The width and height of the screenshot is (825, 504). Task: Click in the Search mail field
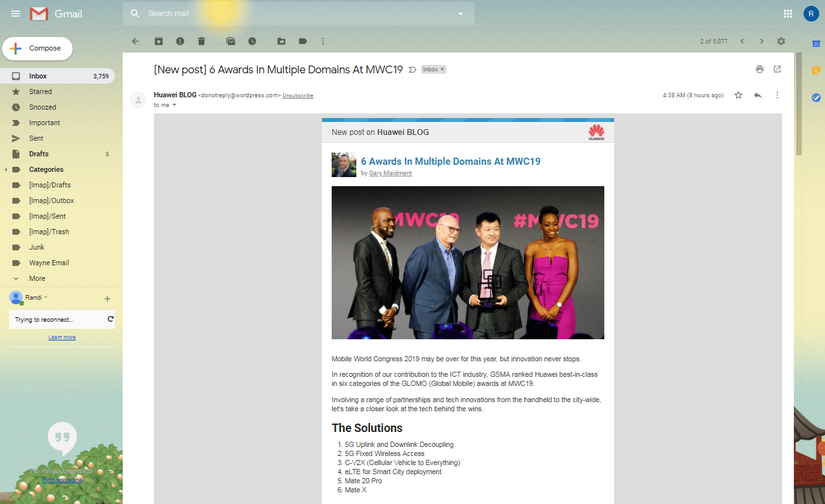(x=299, y=14)
